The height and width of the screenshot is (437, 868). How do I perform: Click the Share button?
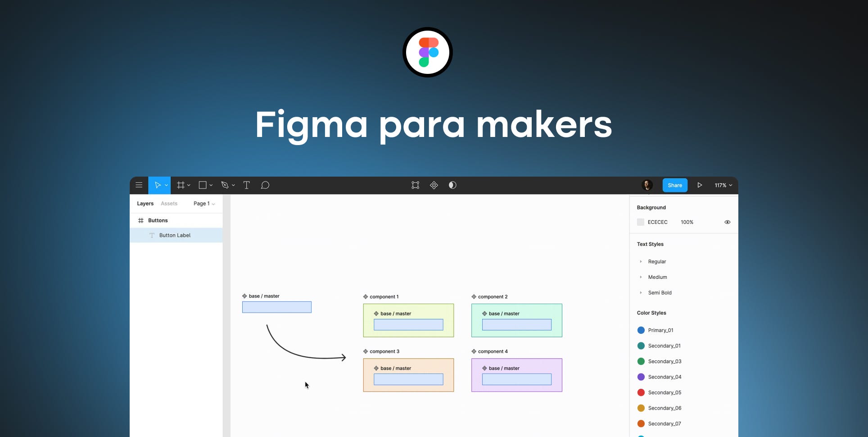[x=675, y=185]
